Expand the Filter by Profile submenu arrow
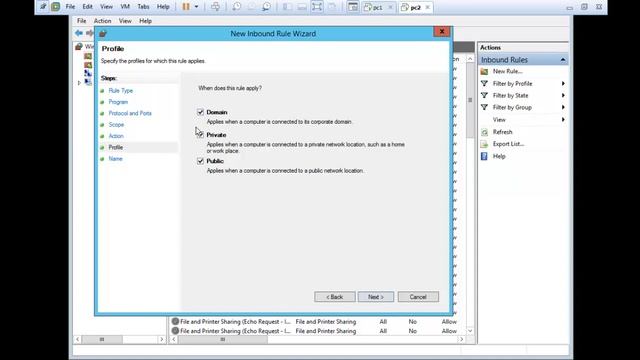 (x=563, y=83)
